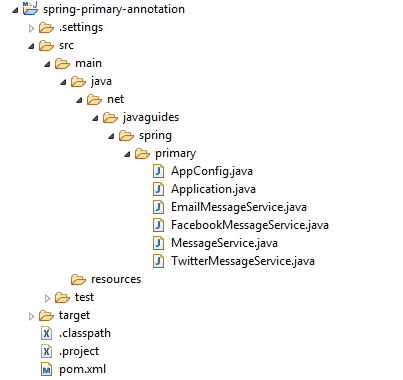Select the spring folder label

pyautogui.click(x=155, y=136)
